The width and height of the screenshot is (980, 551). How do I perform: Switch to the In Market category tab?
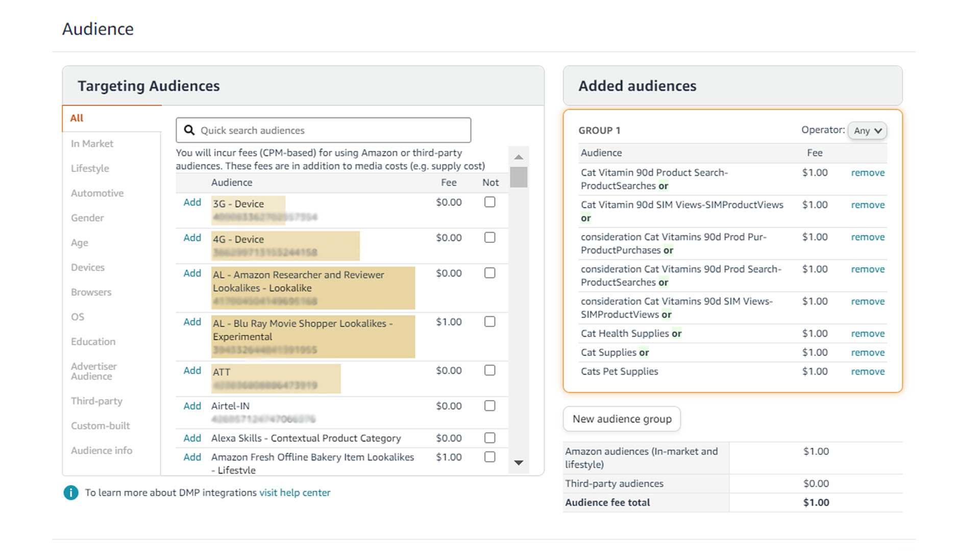[x=92, y=143]
